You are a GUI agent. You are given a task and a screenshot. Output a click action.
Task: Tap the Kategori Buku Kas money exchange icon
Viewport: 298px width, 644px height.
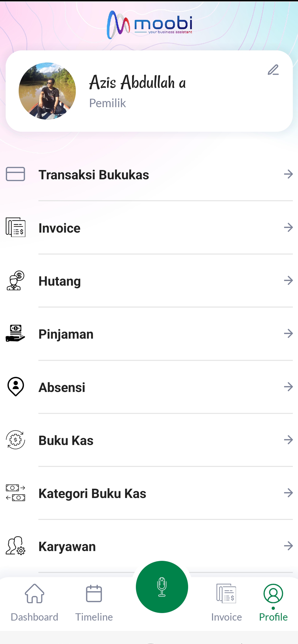click(x=15, y=493)
